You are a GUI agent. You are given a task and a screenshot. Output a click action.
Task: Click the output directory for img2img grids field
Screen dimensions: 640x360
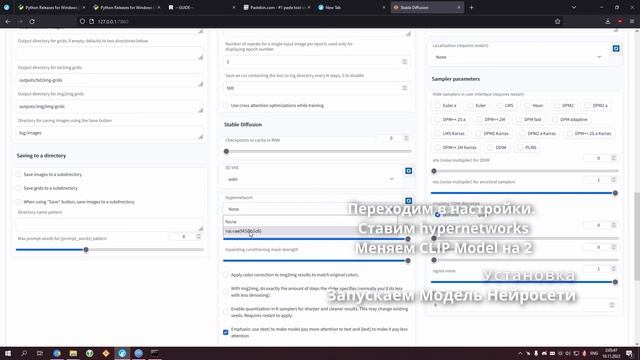point(109,107)
